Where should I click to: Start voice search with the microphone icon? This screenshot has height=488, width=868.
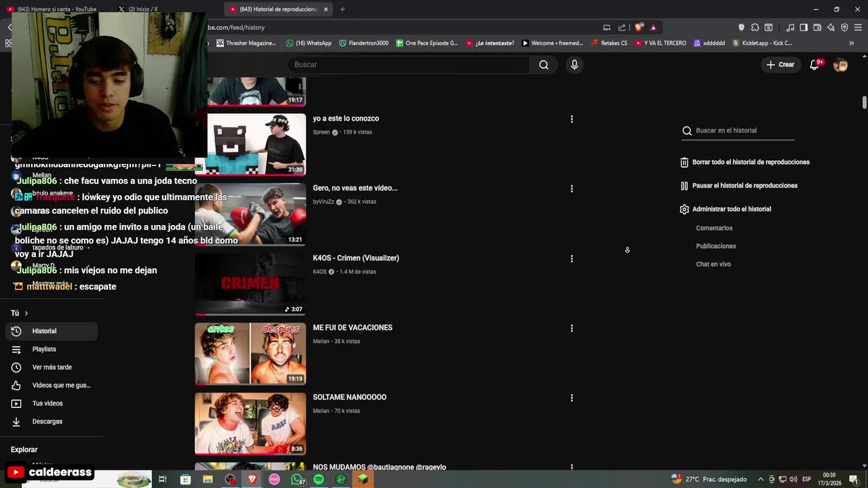pos(574,64)
